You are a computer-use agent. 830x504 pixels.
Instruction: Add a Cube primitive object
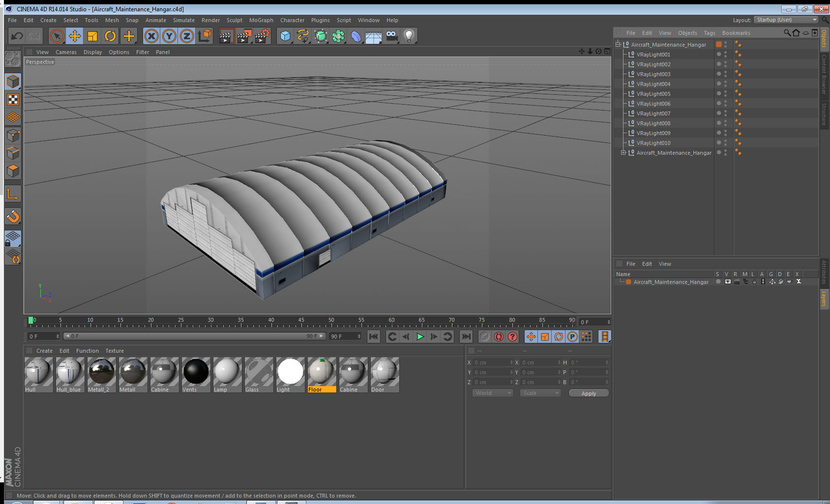285,36
